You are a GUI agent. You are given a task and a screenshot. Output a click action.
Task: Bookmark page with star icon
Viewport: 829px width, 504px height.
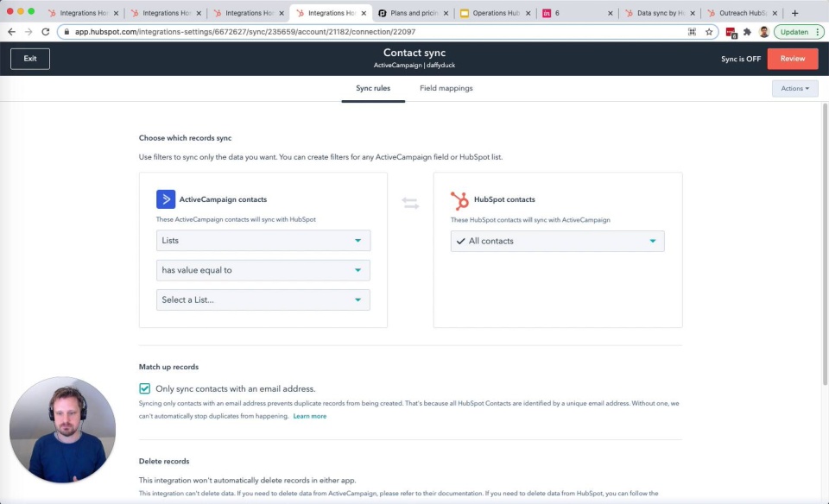(709, 32)
